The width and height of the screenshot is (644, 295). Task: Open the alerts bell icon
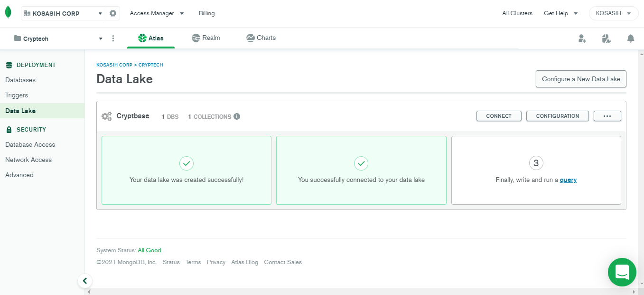pos(630,38)
